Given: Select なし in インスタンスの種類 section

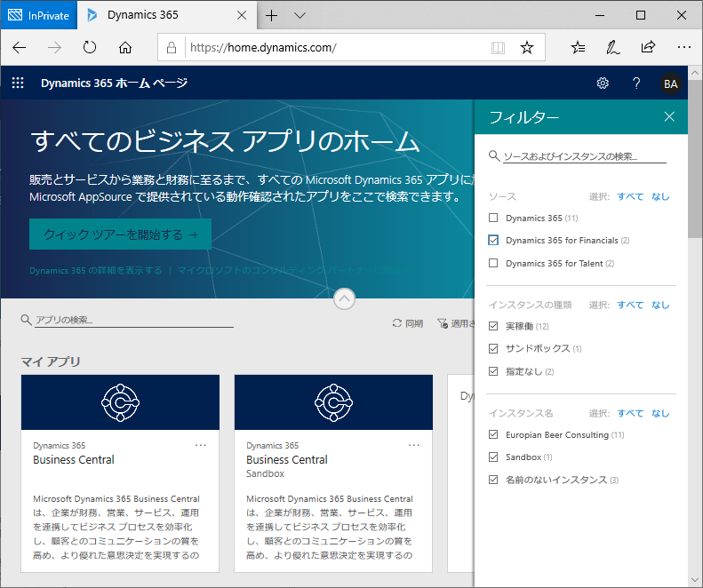Looking at the screenshot, I should (x=660, y=305).
